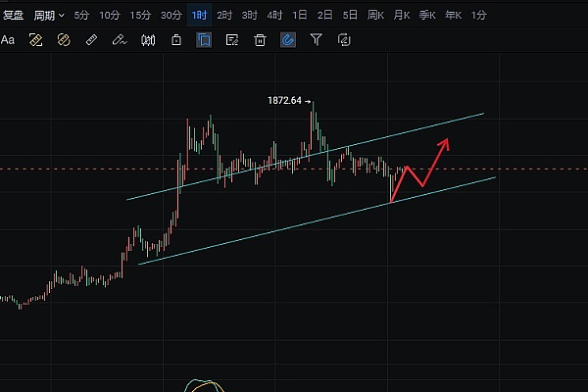The image size is (588, 392).
Task: Click the red projected arrow on chart
Action: click(x=421, y=169)
